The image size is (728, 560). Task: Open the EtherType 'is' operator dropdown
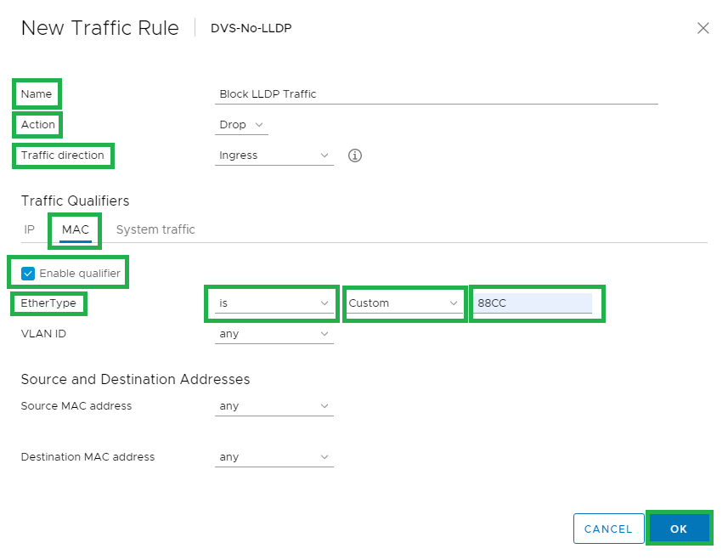pyautogui.click(x=274, y=303)
